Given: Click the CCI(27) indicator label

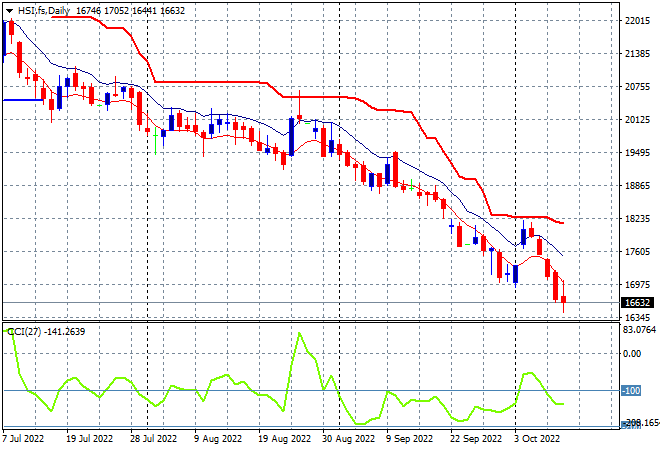Looking at the screenshot, I should [24, 332].
